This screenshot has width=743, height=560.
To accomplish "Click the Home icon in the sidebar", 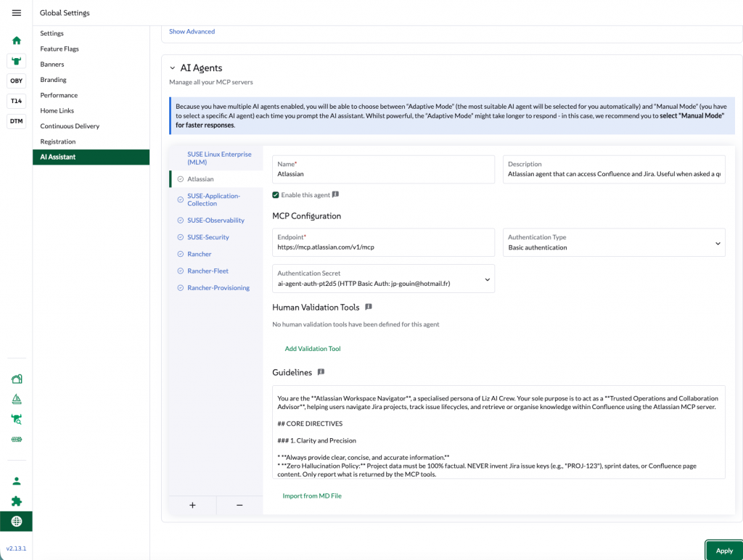I will click(x=16, y=40).
